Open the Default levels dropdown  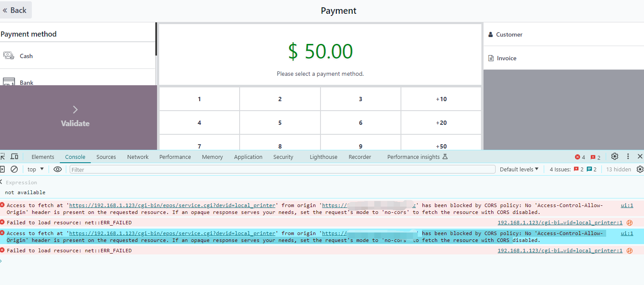(x=519, y=169)
